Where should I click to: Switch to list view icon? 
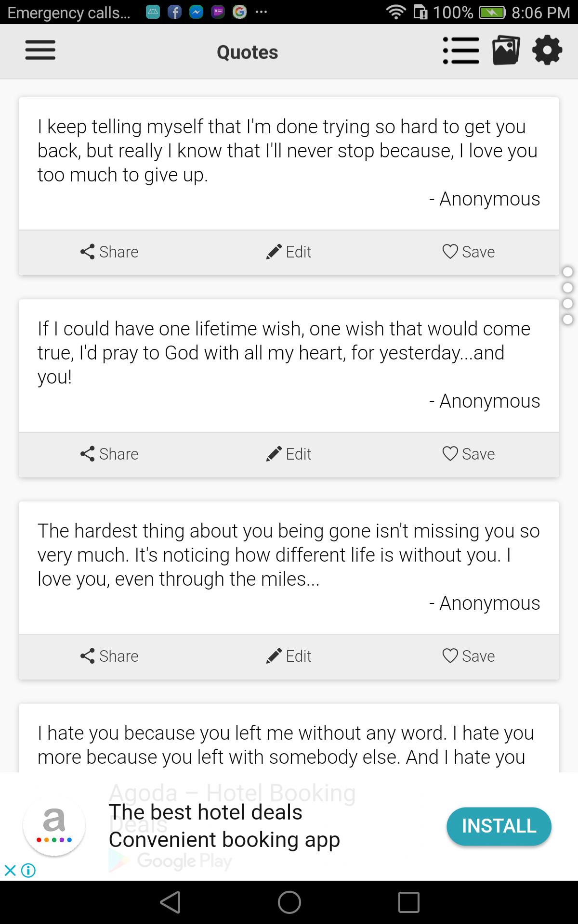coord(461,51)
